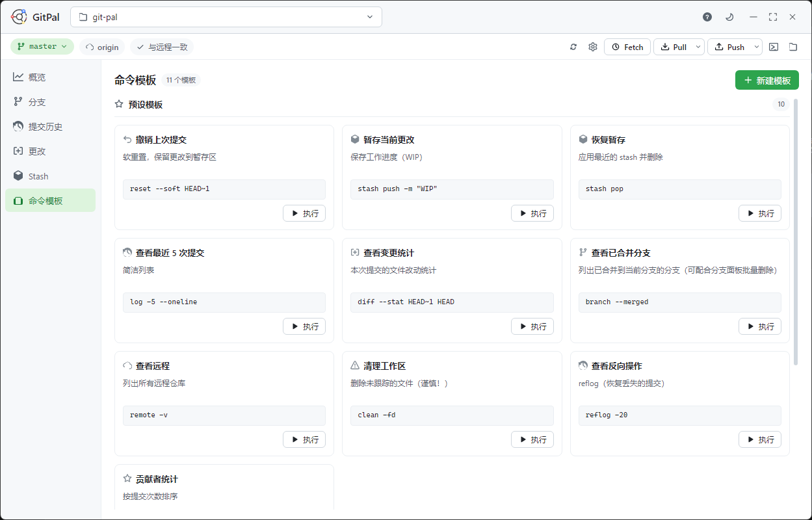Click branch icon on 查看已合并分支 card
The width and height of the screenshot is (812, 520).
point(583,253)
